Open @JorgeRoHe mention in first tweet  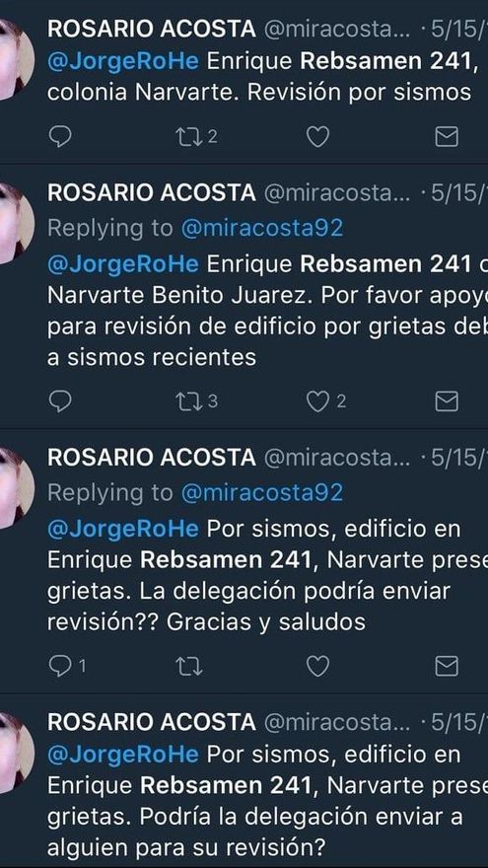pos(123,61)
